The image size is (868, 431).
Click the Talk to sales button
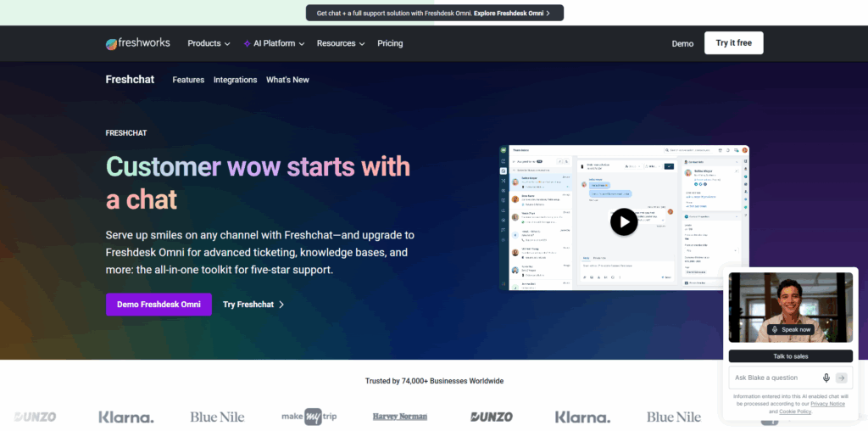pyautogui.click(x=791, y=356)
